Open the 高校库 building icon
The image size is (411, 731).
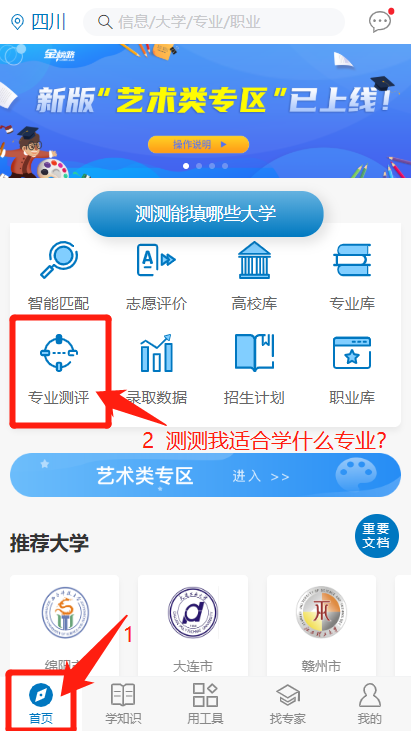coord(254,260)
